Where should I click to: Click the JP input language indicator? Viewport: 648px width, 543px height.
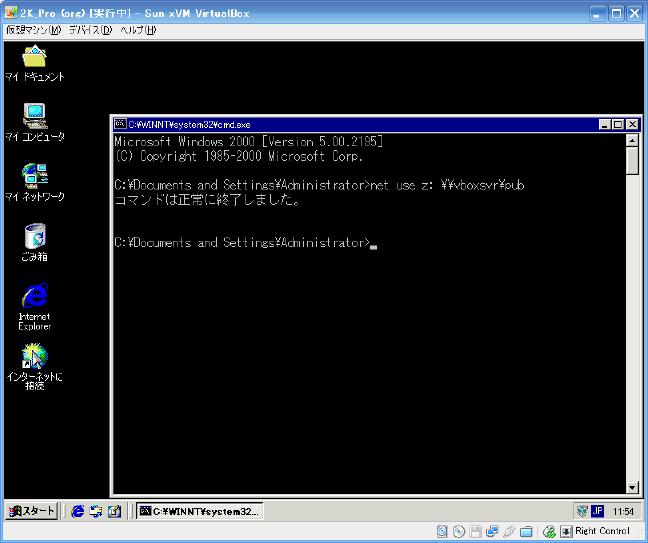tap(598, 511)
